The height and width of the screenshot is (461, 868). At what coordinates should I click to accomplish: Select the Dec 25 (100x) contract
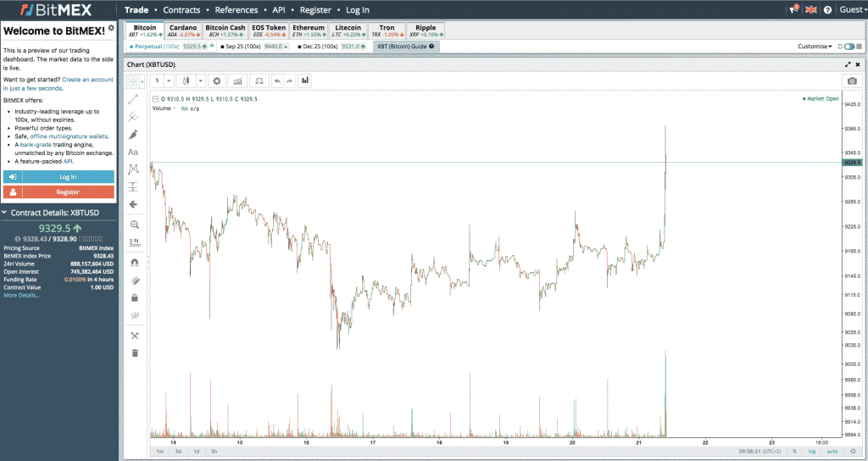[x=331, y=47]
